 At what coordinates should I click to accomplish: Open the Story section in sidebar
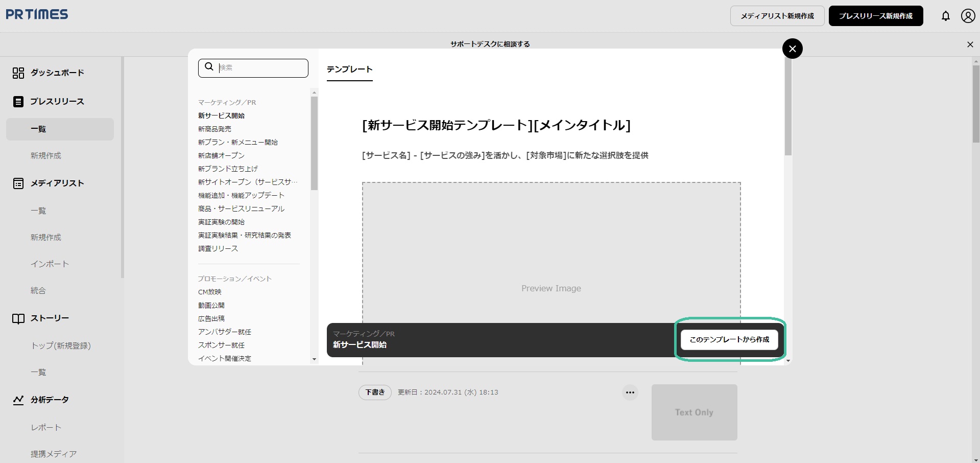tap(49, 318)
